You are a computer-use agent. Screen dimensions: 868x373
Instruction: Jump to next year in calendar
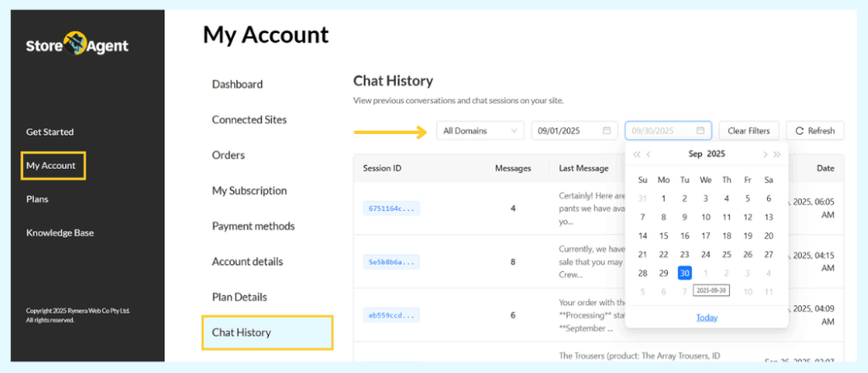[x=777, y=154]
